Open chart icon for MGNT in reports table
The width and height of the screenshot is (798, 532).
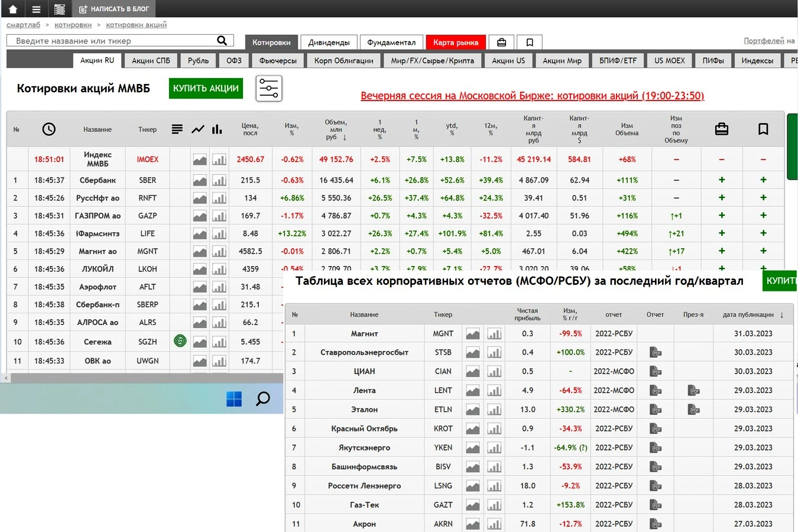pos(473,334)
